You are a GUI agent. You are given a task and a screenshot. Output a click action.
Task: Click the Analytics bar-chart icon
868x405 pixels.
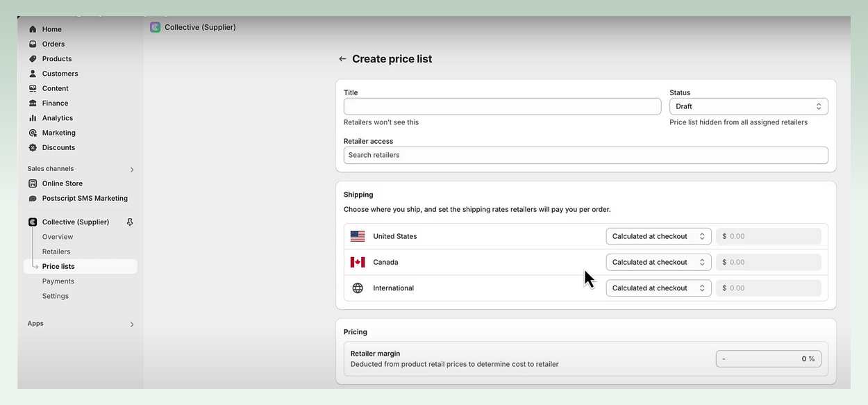pos(32,117)
